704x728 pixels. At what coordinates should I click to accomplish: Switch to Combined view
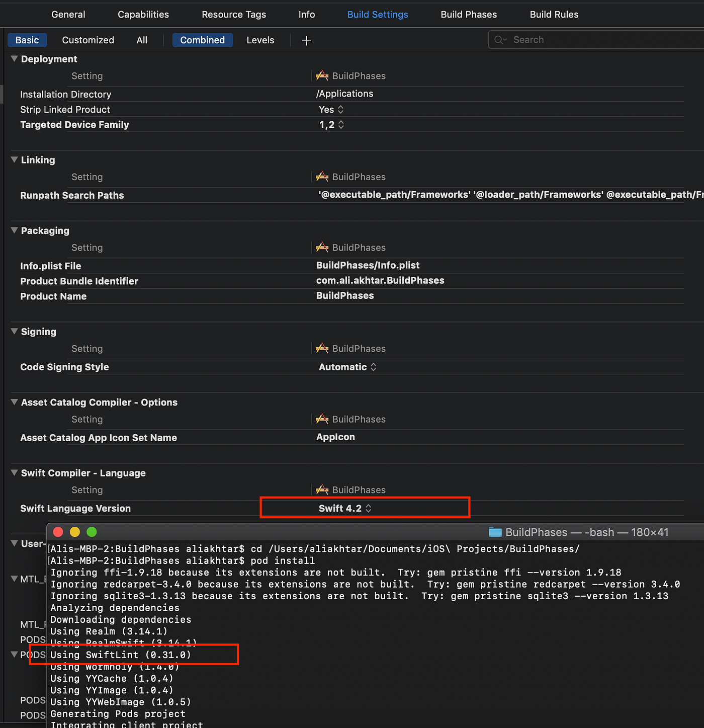click(203, 40)
